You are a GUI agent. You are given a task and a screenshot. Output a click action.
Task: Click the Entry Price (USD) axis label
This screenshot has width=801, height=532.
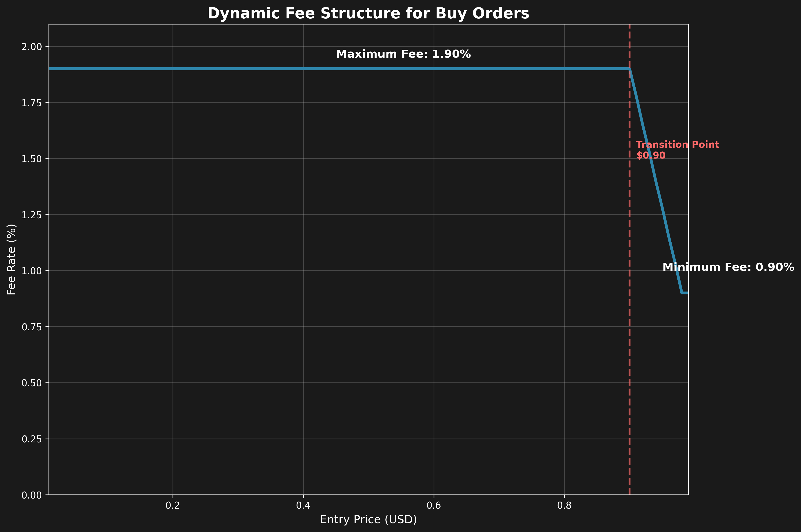click(x=368, y=519)
